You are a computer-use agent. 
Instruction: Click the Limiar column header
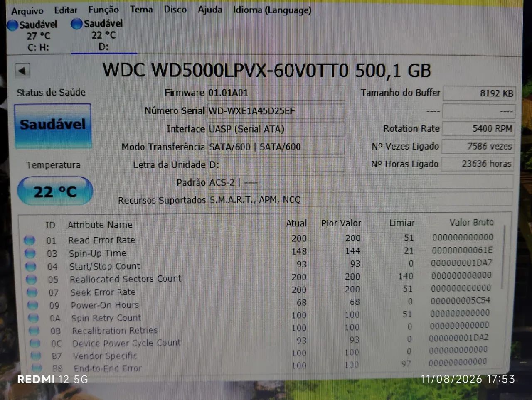[x=402, y=223]
